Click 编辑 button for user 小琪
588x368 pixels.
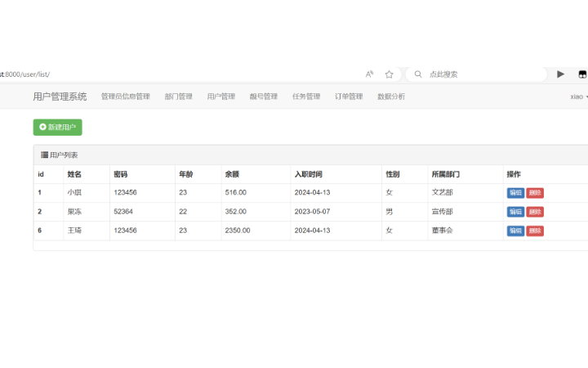coord(515,193)
